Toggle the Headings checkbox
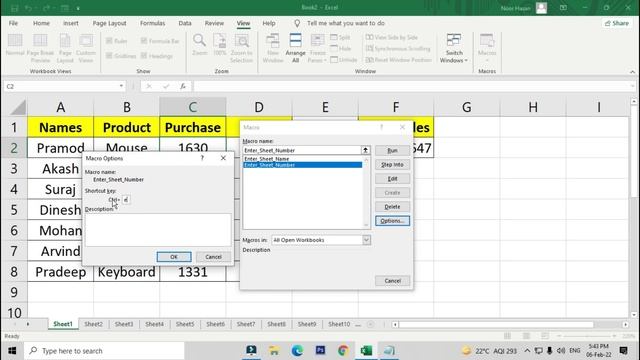The image size is (640, 360). (144, 56)
